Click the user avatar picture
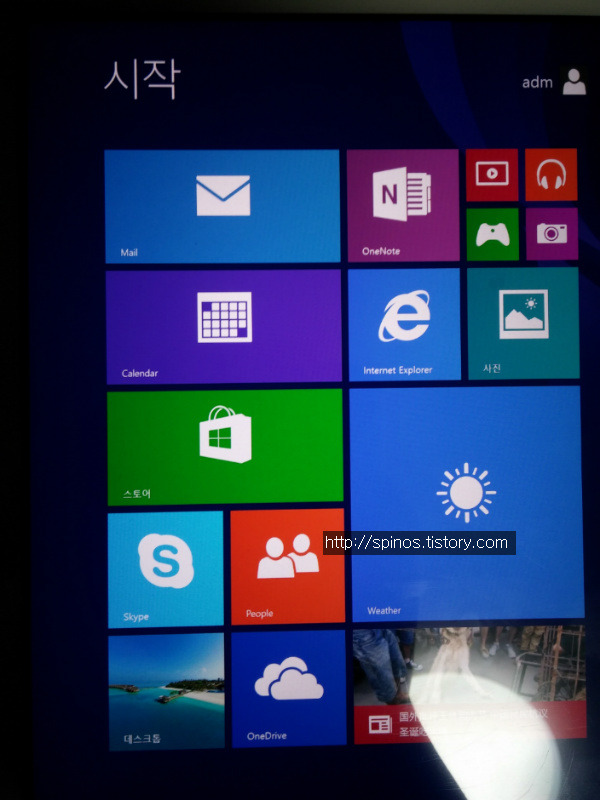 click(x=574, y=82)
